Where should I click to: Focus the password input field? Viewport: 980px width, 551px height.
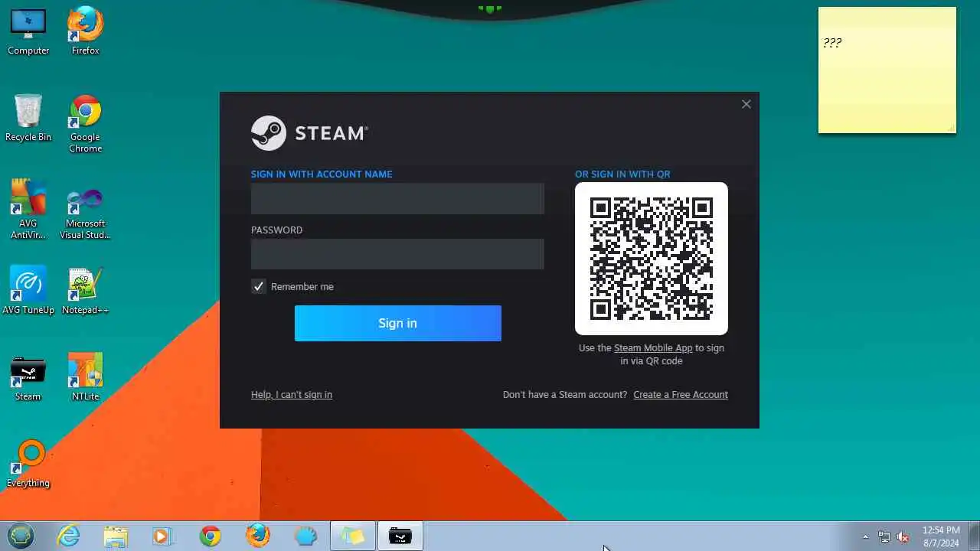click(397, 254)
